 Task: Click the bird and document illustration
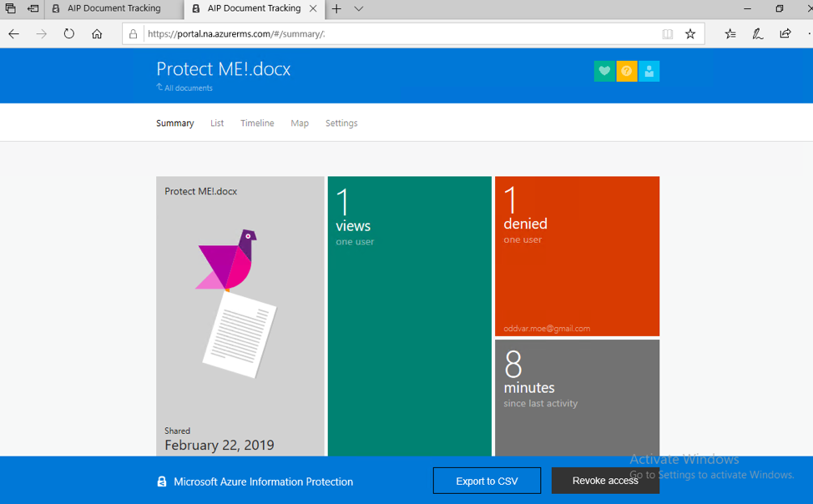[236, 304]
